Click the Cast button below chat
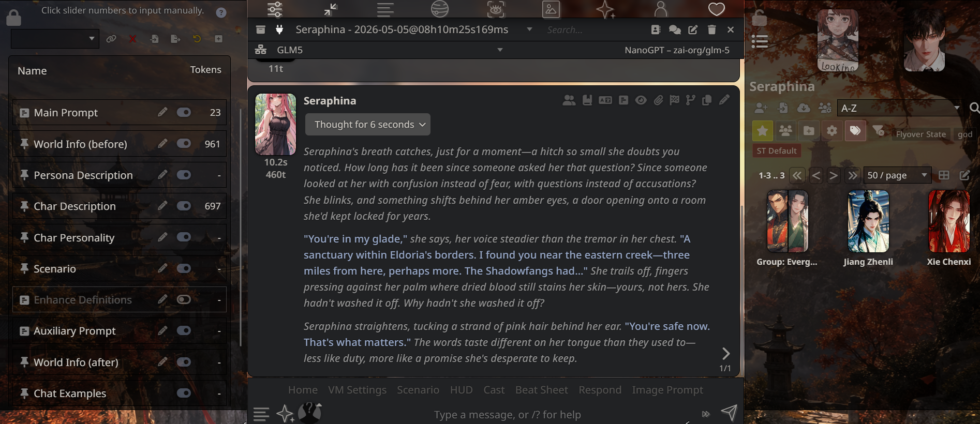The image size is (980, 424). point(494,390)
